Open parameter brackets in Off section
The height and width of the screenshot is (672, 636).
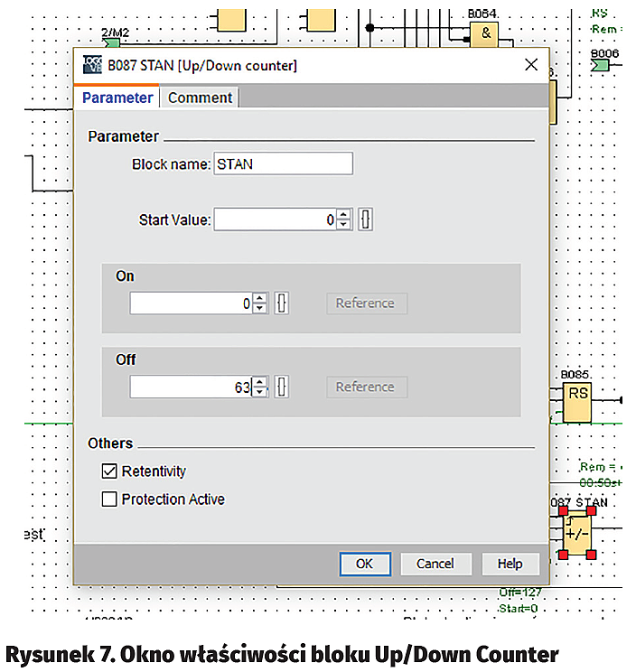(x=282, y=387)
